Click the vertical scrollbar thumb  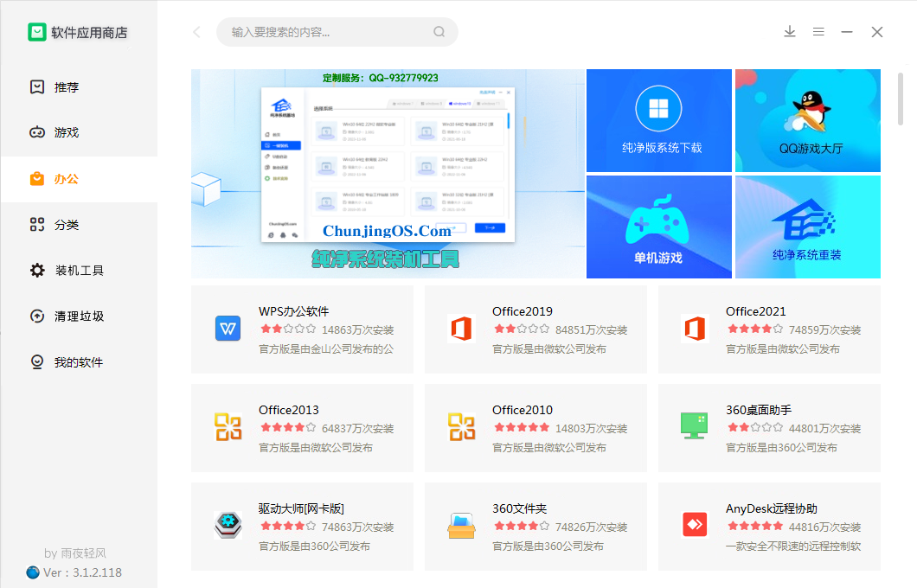click(900, 99)
